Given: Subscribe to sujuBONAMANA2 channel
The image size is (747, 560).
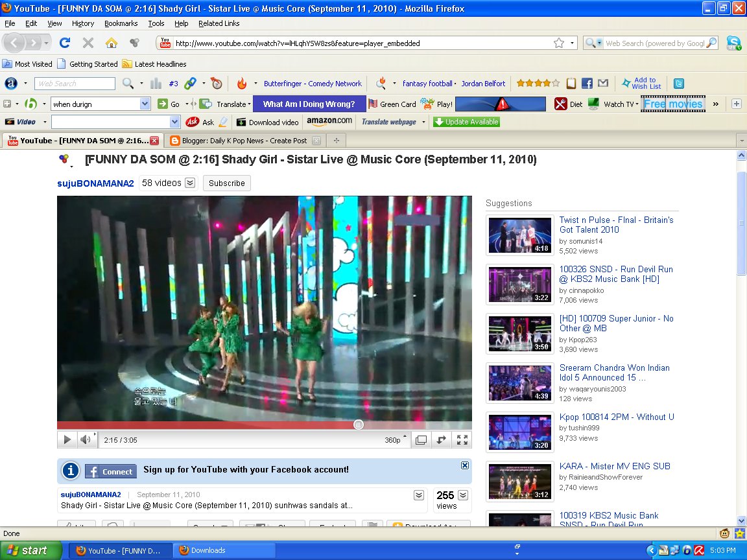Looking at the screenshot, I should pos(227,183).
